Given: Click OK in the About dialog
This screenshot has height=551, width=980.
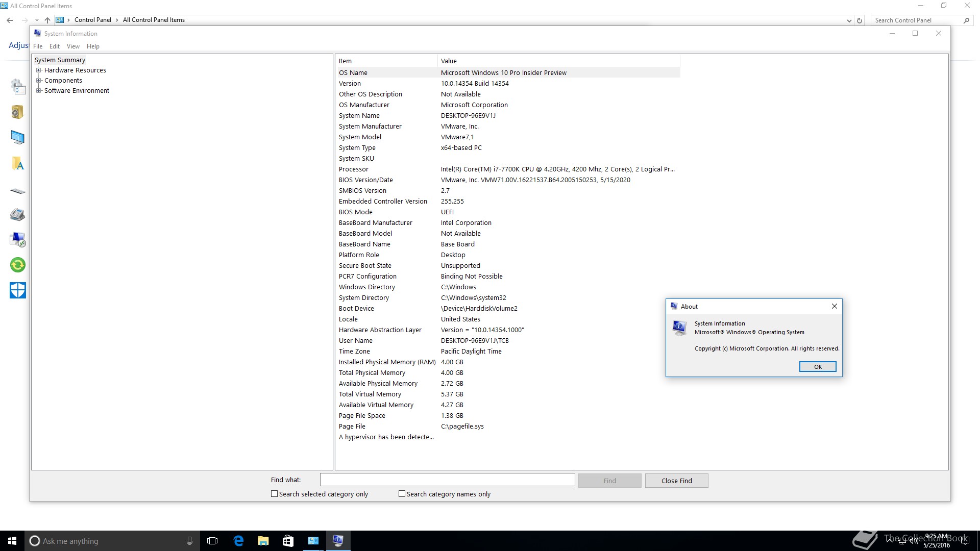Looking at the screenshot, I should [818, 367].
